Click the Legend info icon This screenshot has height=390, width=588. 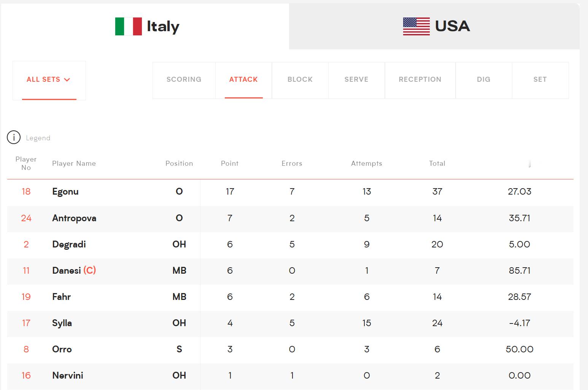click(x=14, y=138)
